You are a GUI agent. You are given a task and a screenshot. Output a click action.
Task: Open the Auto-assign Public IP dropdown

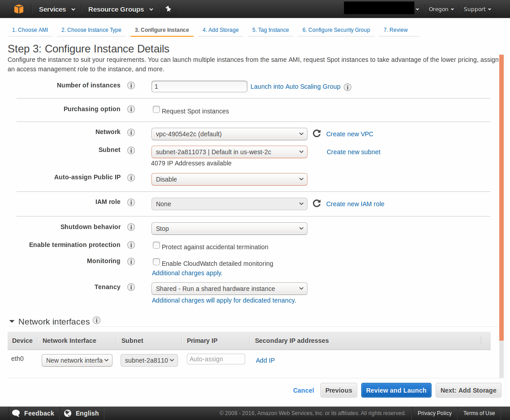point(229,179)
